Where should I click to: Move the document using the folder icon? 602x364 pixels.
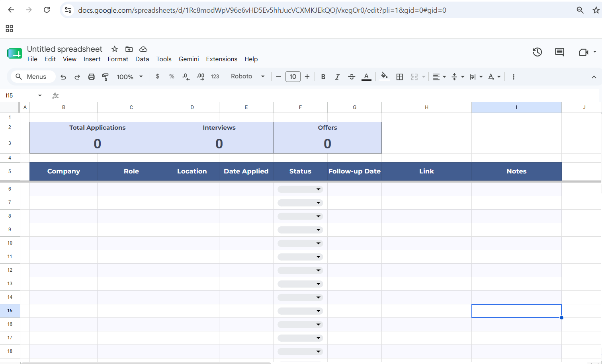(x=129, y=49)
